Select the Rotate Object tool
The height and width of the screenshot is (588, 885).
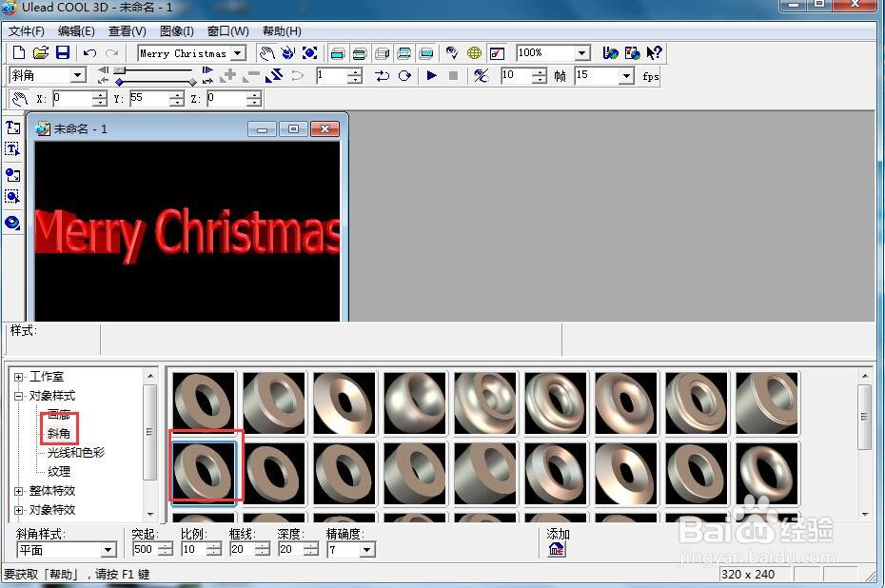click(287, 53)
